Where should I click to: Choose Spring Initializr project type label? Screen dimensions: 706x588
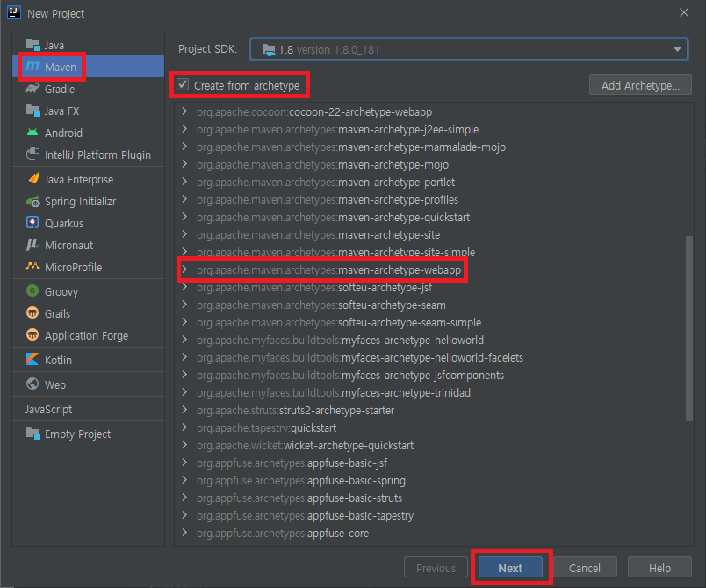pyautogui.click(x=80, y=202)
